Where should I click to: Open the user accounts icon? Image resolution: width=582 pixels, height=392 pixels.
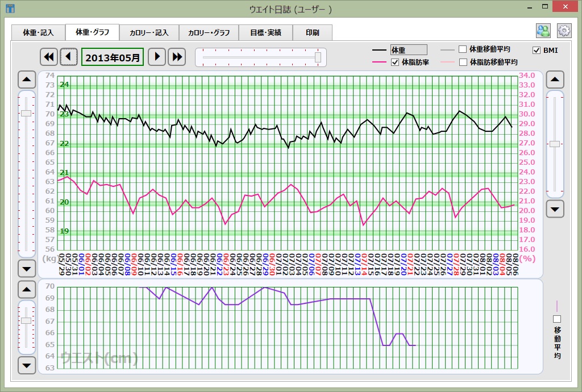coord(543,31)
